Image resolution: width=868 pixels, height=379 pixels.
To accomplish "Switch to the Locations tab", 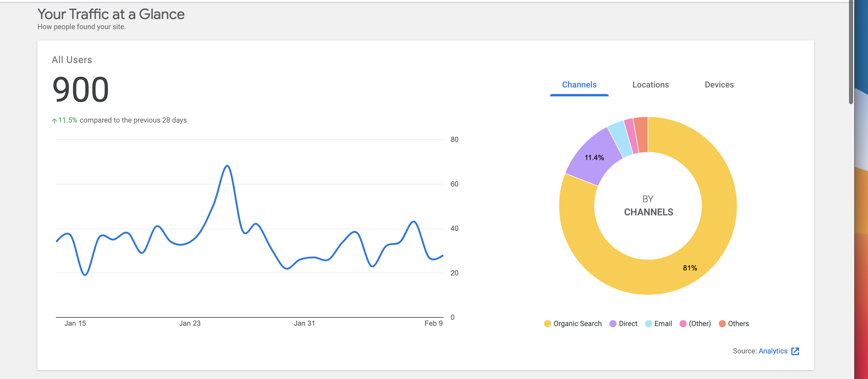I will (x=650, y=84).
